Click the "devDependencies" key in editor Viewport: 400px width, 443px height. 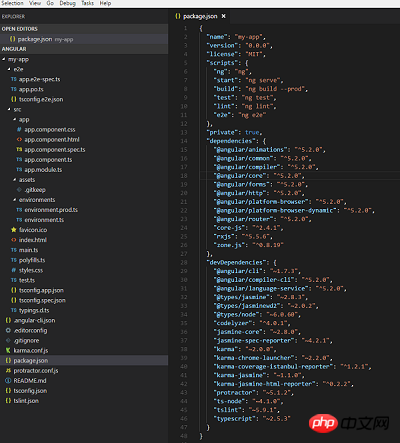236,262
